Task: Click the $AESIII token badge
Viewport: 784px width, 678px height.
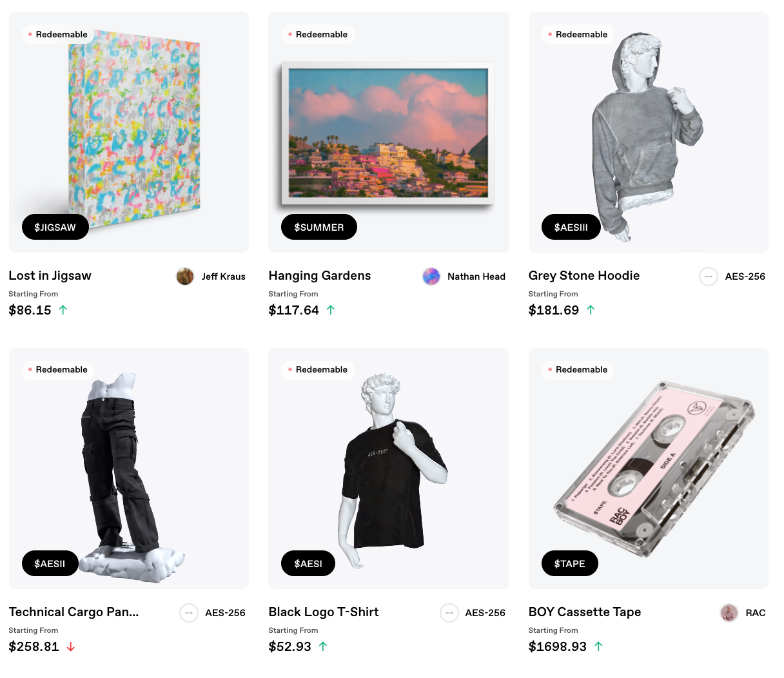Action: [x=571, y=227]
